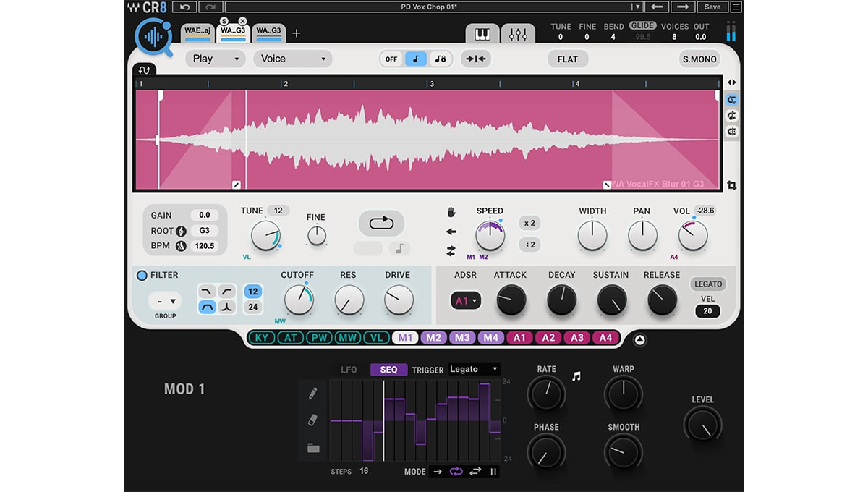
Task: Open the Voice dropdown menu
Action: click(292, 59)
